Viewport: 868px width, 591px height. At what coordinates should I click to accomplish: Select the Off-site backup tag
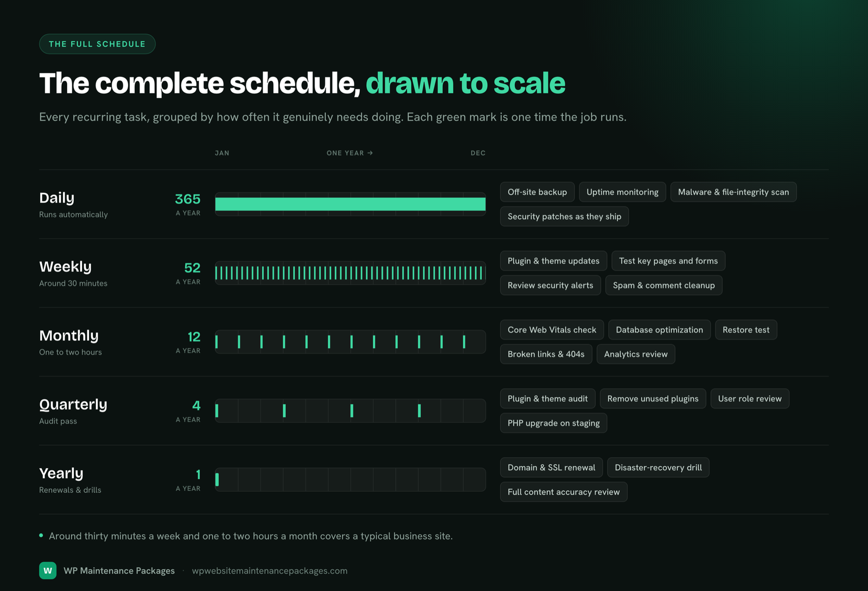point(537,192)
